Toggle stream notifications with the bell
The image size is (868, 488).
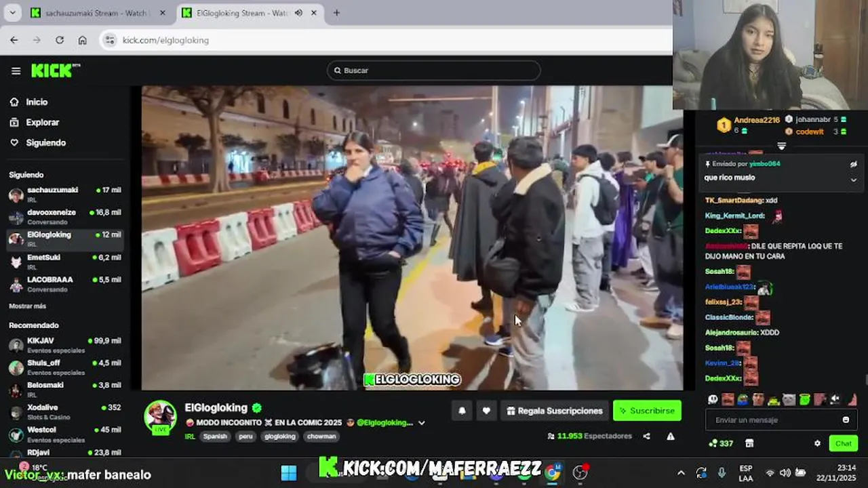click(x=462, y=411)
